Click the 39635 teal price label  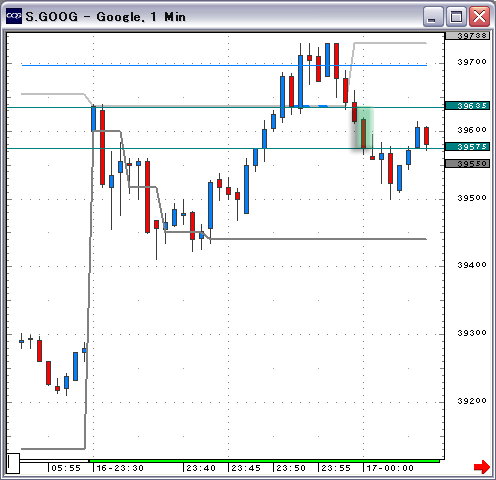[x=468, y=106]
